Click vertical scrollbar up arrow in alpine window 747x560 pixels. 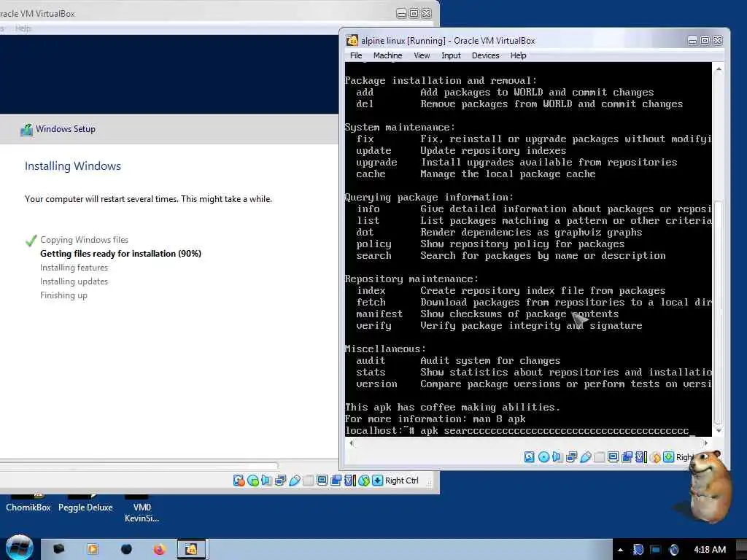(x=719, y=69)
